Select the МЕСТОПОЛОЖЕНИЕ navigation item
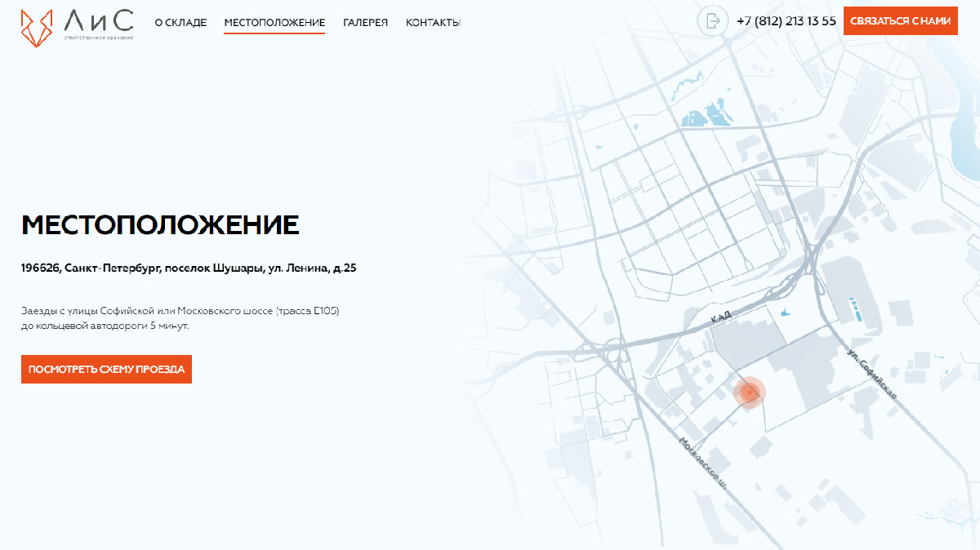 coord(274,23)
